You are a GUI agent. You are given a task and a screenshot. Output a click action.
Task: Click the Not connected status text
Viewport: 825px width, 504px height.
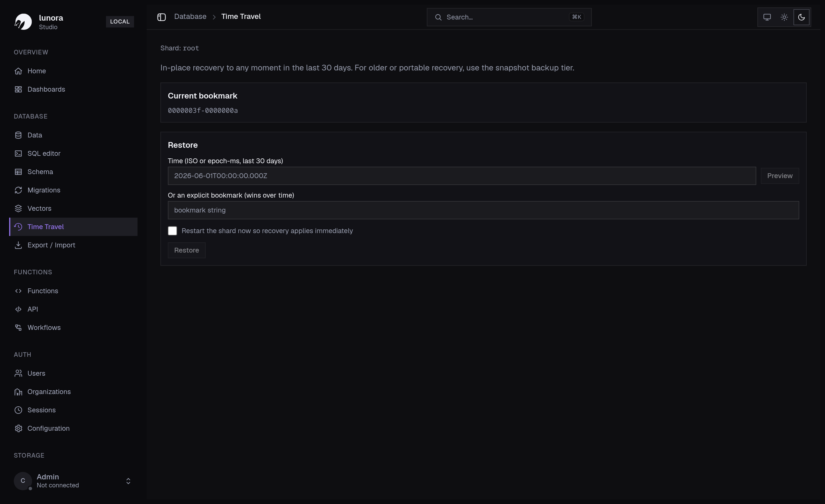[58, 486]
